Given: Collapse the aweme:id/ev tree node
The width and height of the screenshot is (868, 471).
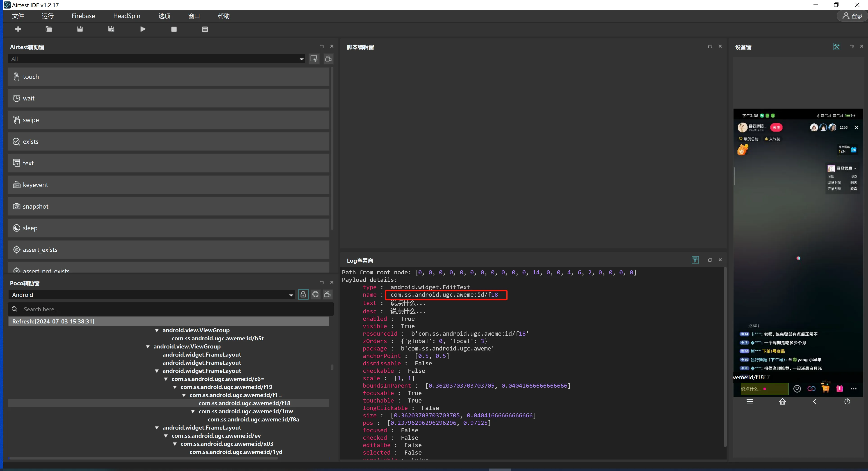Looking at the screenshot, I should [166, 436].
